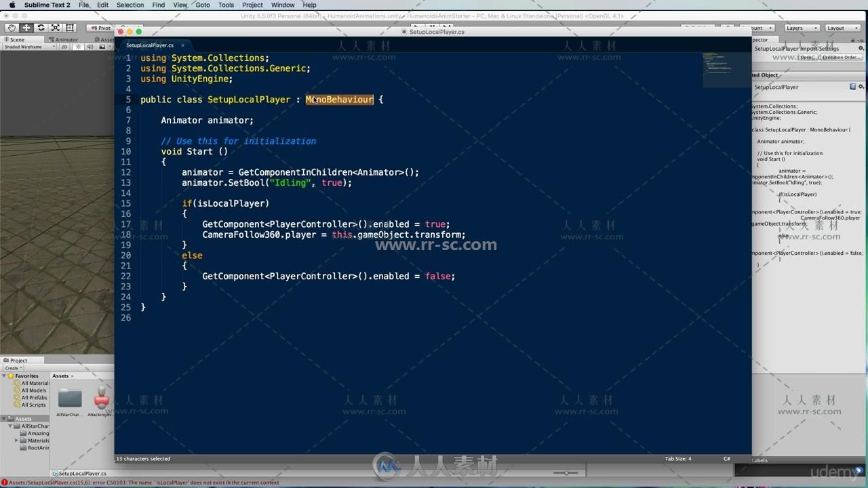Open the Shaded Wireframe draw mode dropdown

[31, 47]
